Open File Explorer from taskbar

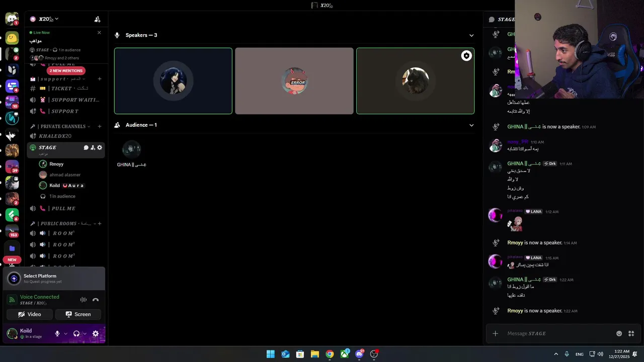coord(314,354)
